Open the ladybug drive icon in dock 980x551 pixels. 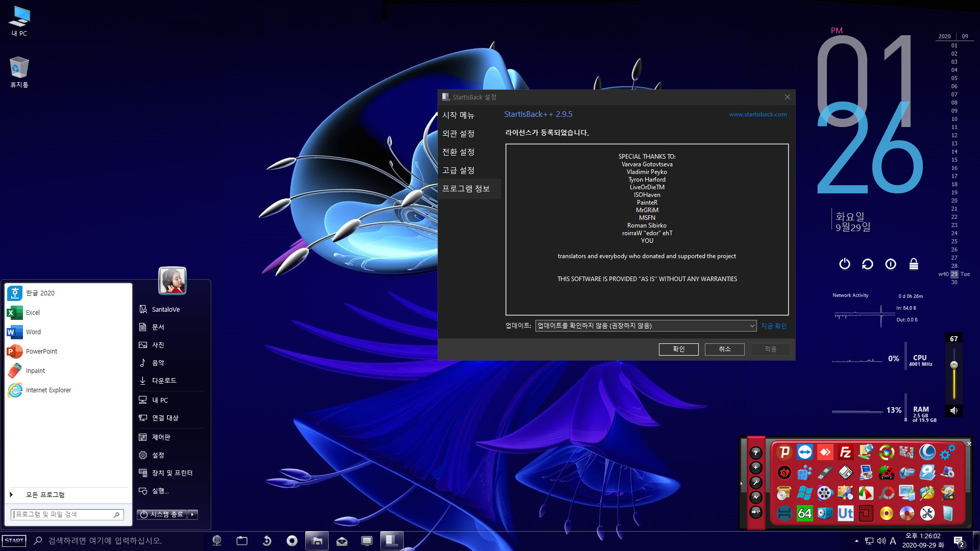[886, 472]
